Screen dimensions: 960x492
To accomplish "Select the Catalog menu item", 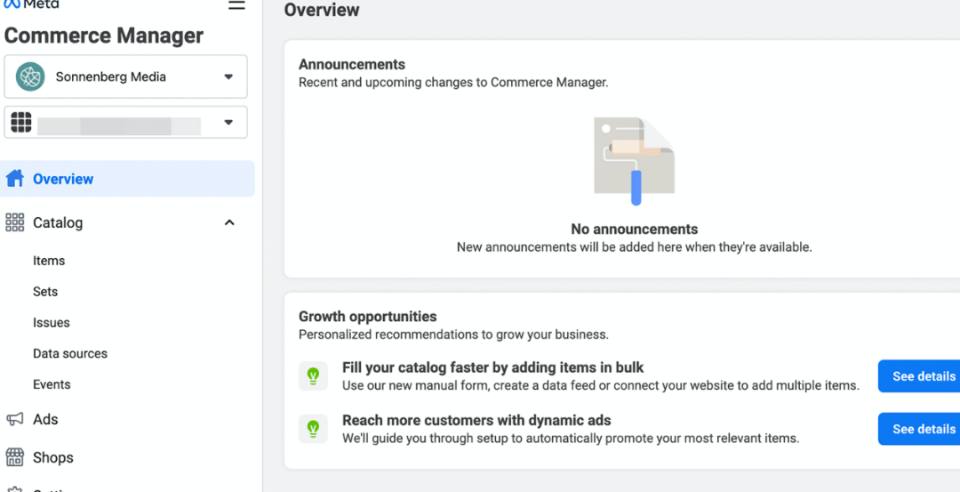I will [58, 223].
